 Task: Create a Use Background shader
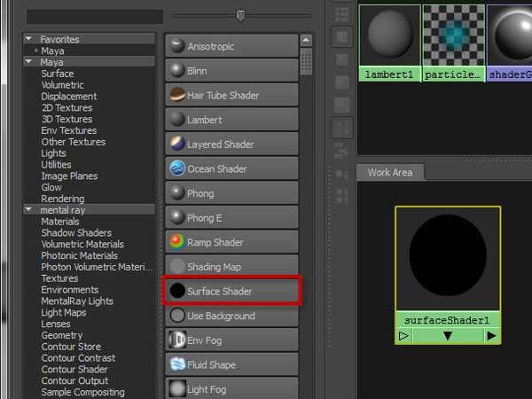point(231,316)
